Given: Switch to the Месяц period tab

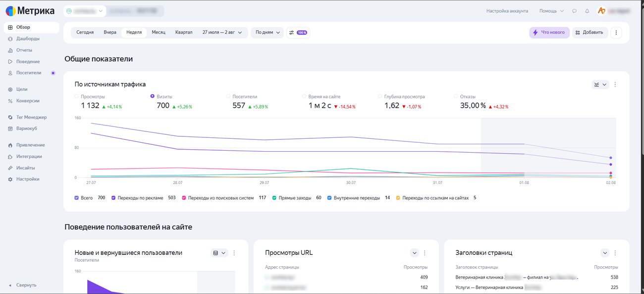Looking at the screenshot, I should click(x=159, y=33).
